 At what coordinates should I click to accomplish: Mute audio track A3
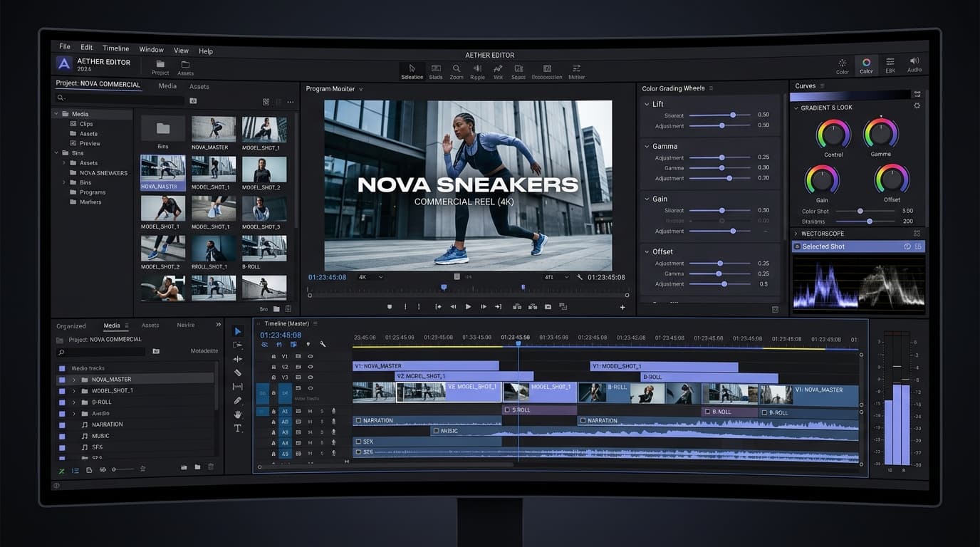pyautogui.click(x=310, y=432)
